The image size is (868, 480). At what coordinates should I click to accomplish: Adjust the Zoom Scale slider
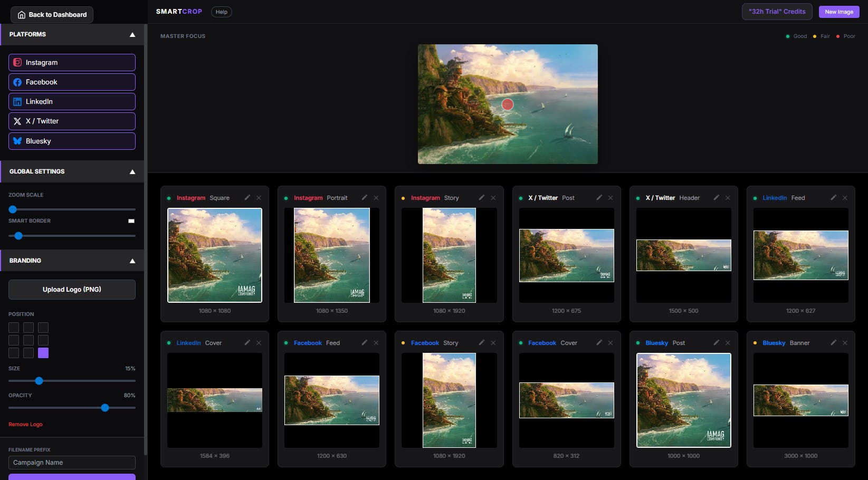(x=72, y=209)
